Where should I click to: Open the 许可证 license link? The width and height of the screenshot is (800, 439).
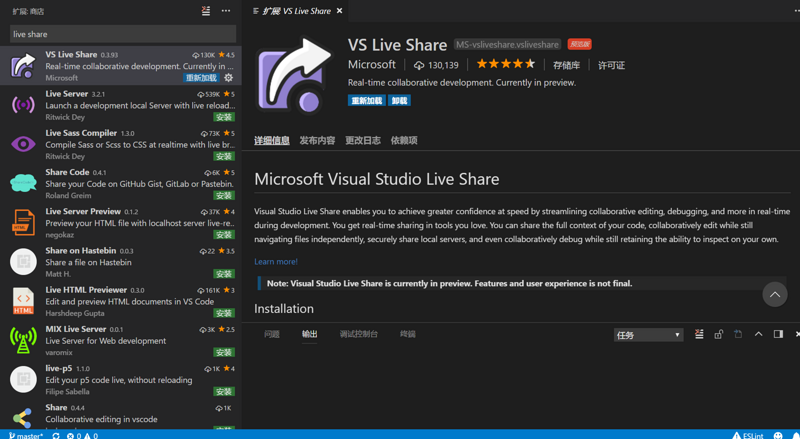click(x=611, y=65)
